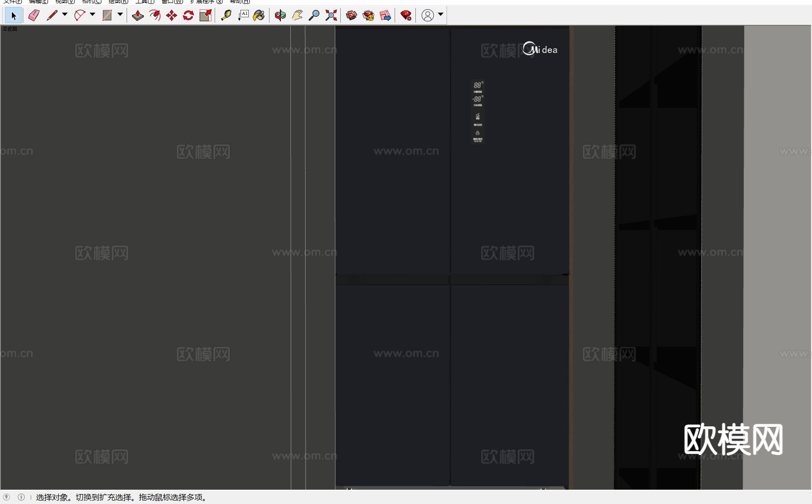
Task: Open the Extension Manager ruby icon
Action: pos(406,16)
